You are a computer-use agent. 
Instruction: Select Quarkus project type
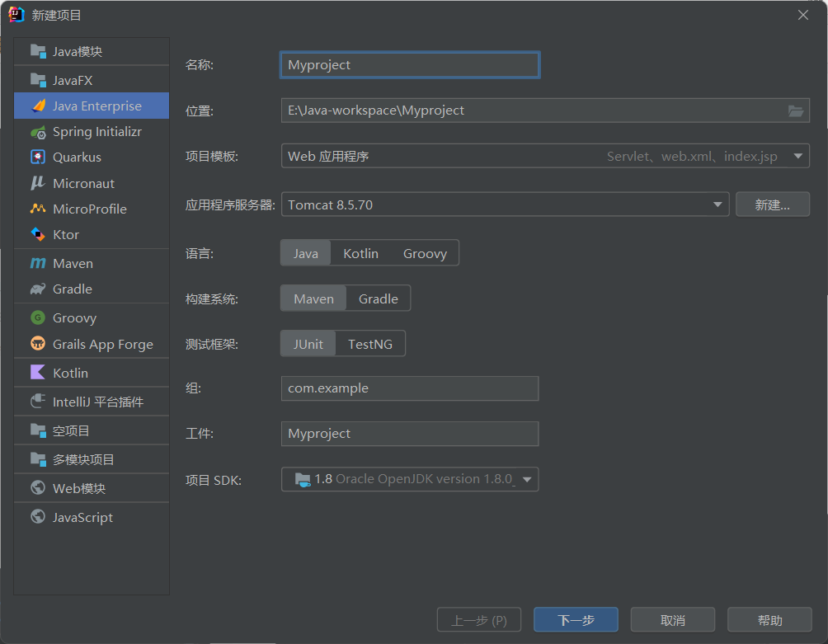pos(92,157)
